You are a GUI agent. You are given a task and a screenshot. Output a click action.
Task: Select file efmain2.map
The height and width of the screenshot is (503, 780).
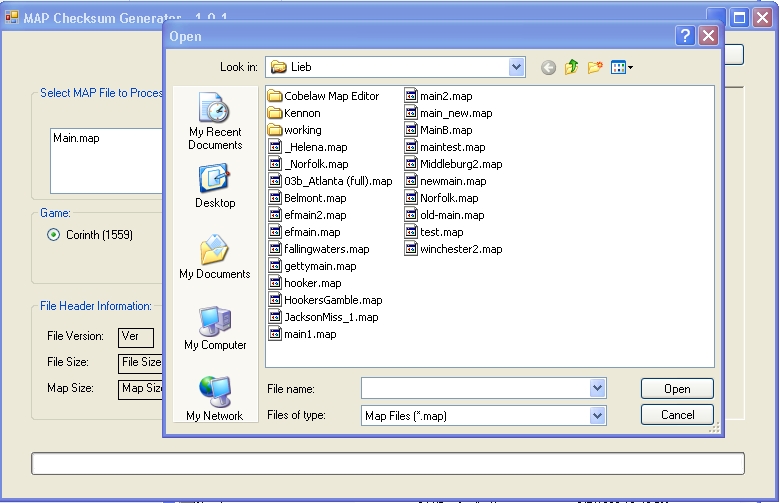click(x=308, y=215)
